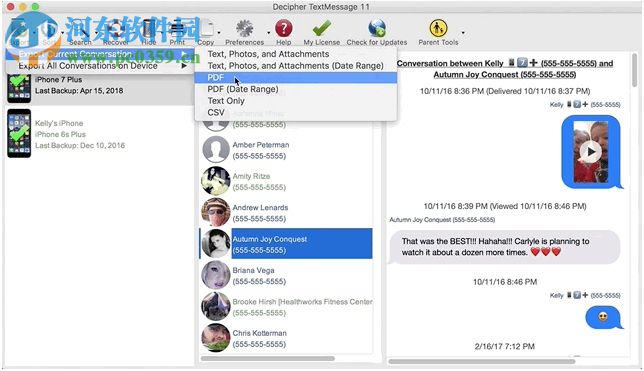Image resolution: width=644 pixels, height=371 pixels.
Task: Click the conversation title header link
Action: (505, 69)
